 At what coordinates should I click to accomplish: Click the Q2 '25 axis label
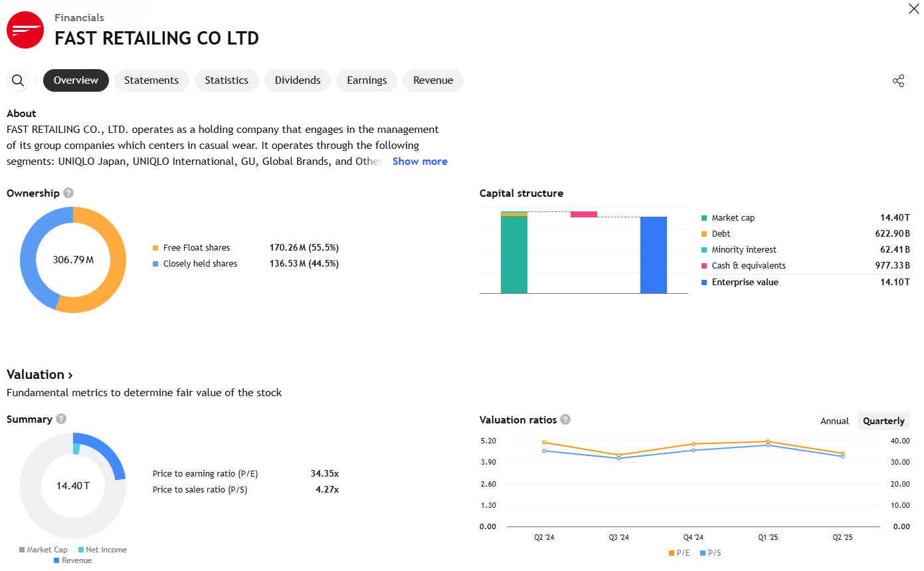click(x=843, y=537)
